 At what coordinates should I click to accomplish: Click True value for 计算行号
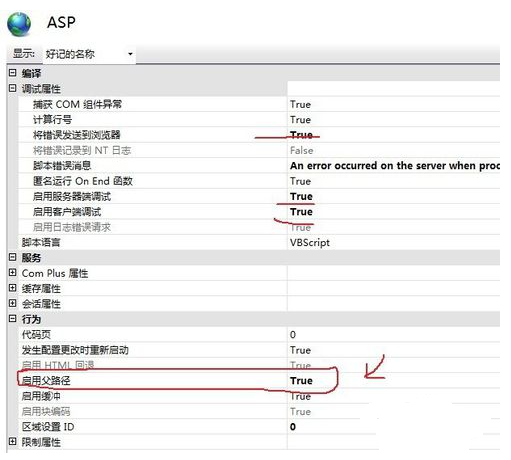point(300,120)
